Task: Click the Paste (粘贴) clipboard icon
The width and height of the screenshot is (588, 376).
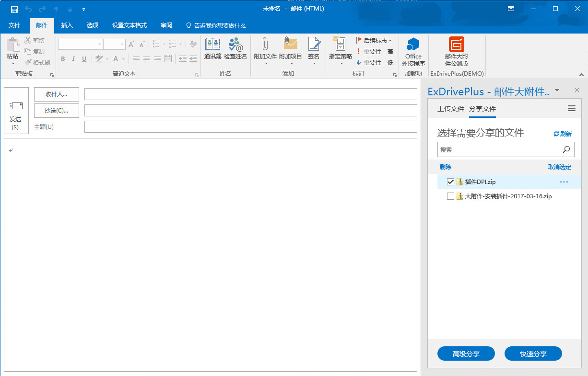Action: (12, 45)
